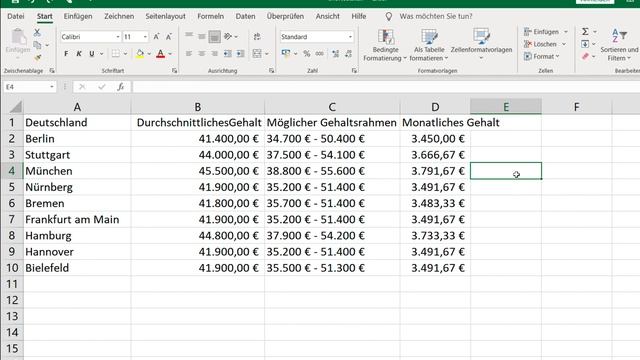Toggle italic K formatting
The height and width of the screenshot is (360, 640).
click(79, 53)
